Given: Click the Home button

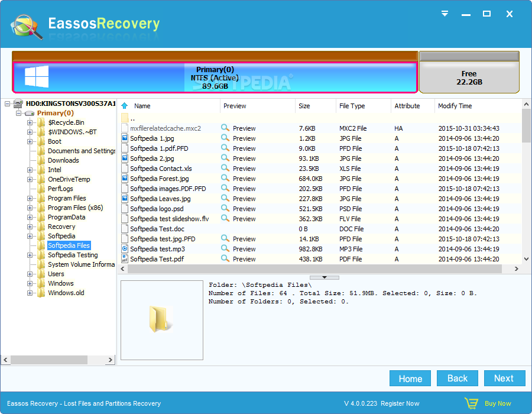Looking at the screenshot, I should click(410, 378).
